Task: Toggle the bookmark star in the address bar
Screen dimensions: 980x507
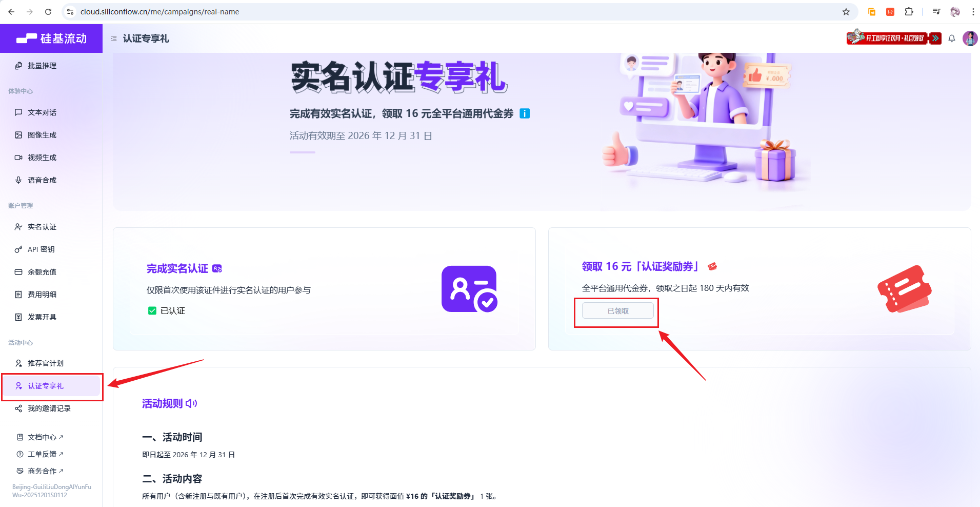Action: (845, 11)
